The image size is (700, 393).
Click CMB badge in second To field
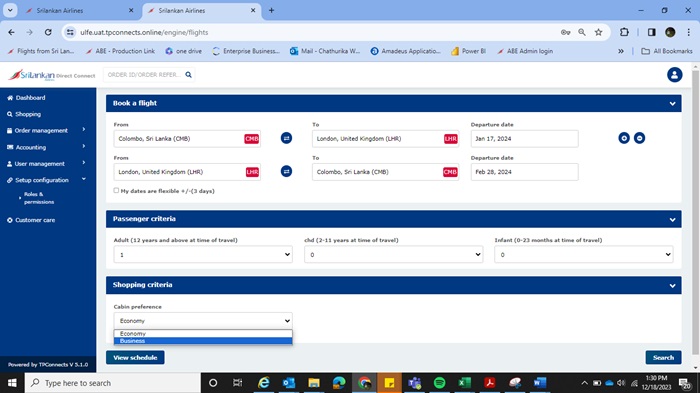coord(450,172)
